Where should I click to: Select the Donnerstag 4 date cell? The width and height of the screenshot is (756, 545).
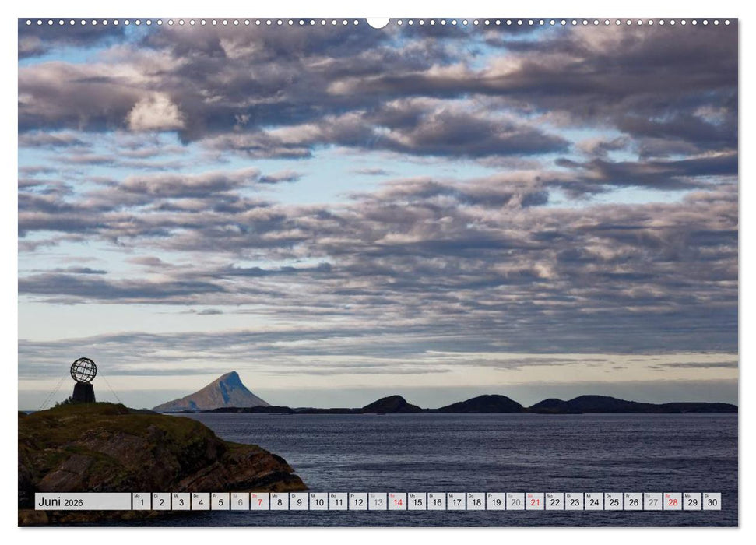pos(202,501)
